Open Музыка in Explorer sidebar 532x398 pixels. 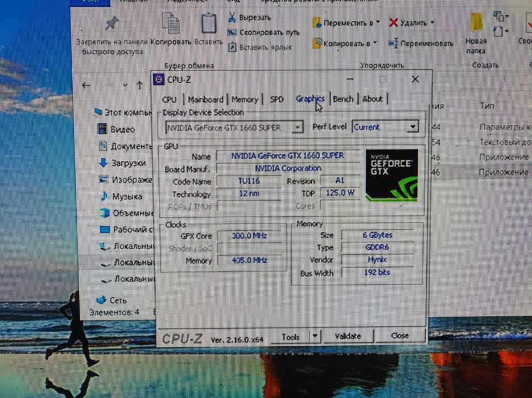[x=121, y=196]
